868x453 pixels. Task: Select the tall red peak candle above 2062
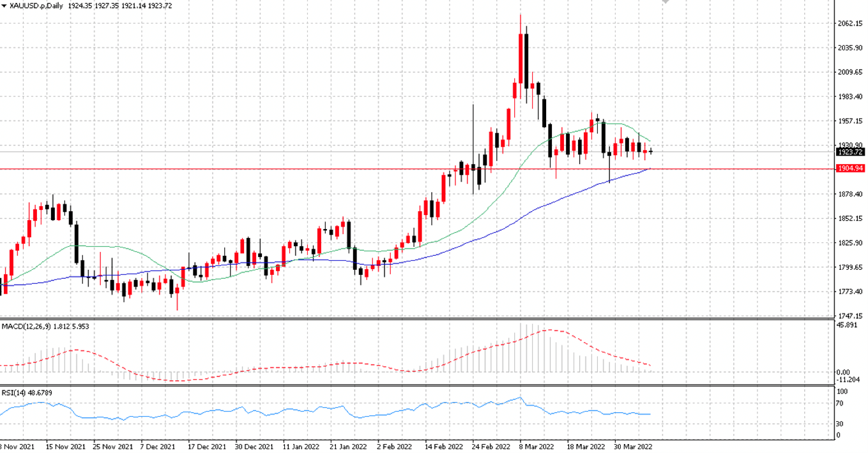tap(521, 57)
